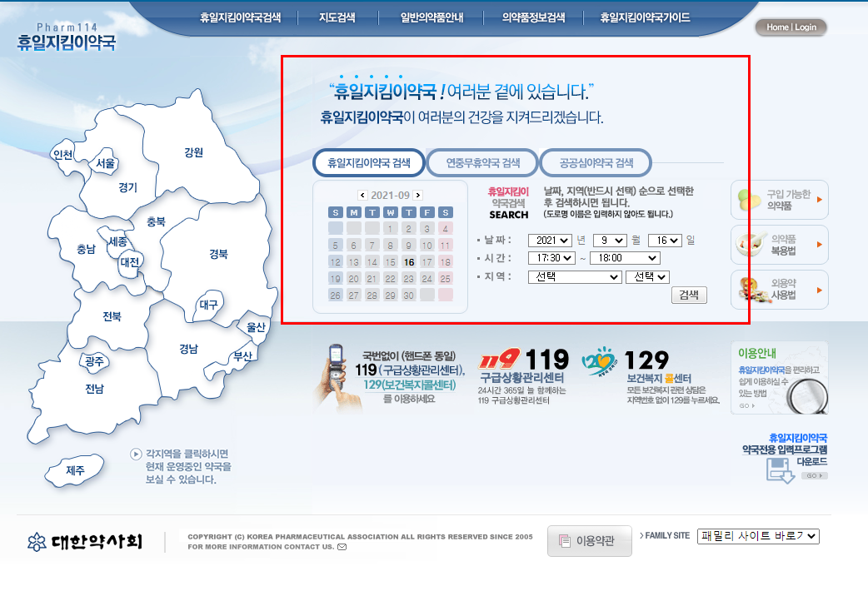
Task: Select 강원 region on the map
Action: click(x=194, y=152)
